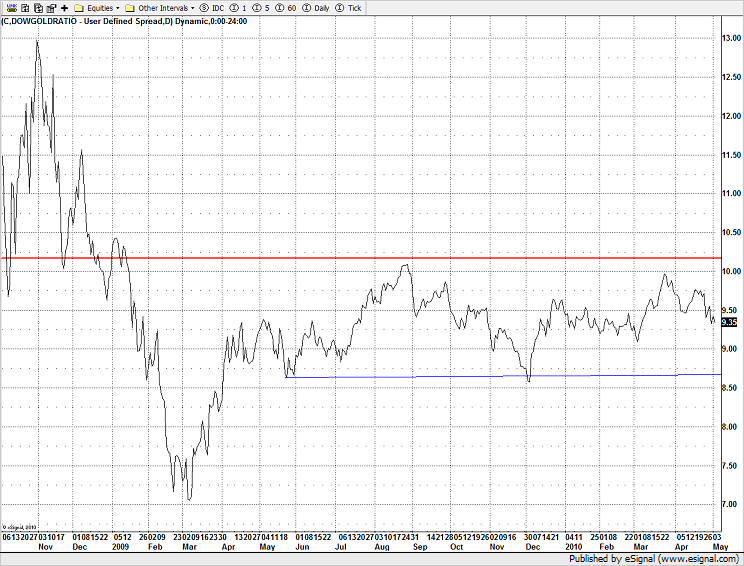The height and width of the screenshot is (566, 744).
Task: Open the Other Intervals dropdown
Action: (x=159, y=8)
